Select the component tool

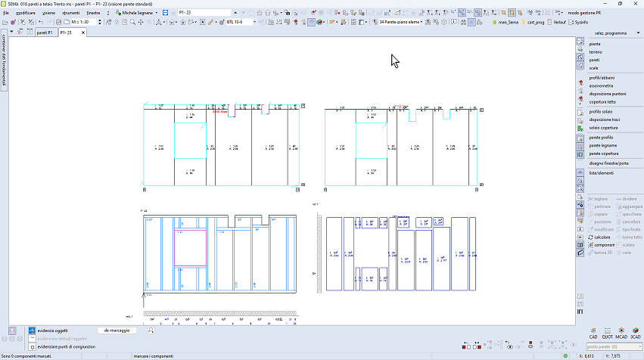click(x=604, y=245)
